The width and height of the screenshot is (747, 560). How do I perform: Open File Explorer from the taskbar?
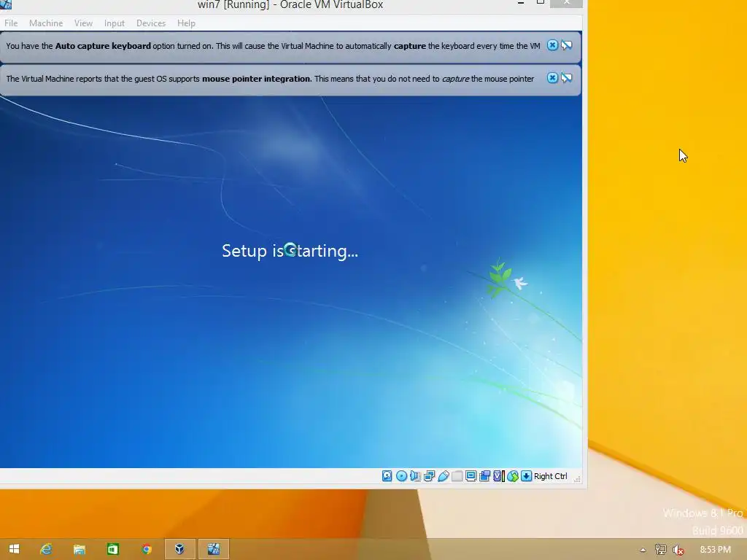point(79,549)
